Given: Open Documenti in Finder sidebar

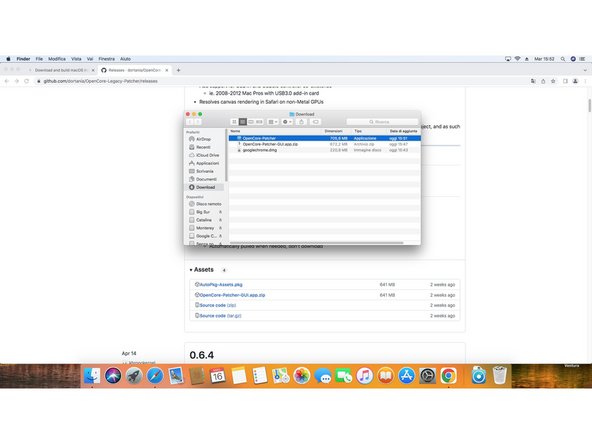Looking at the screenshot, I should click(x=204, y=179).
